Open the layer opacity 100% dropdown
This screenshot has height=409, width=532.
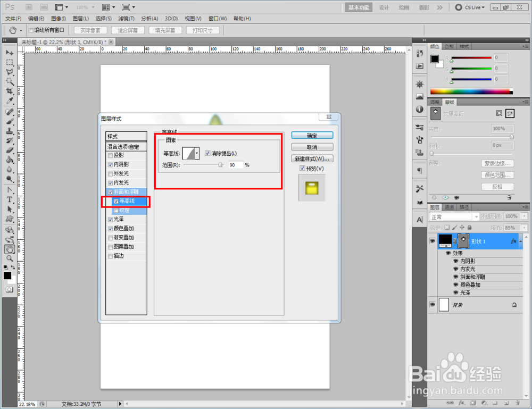point(525,216)
